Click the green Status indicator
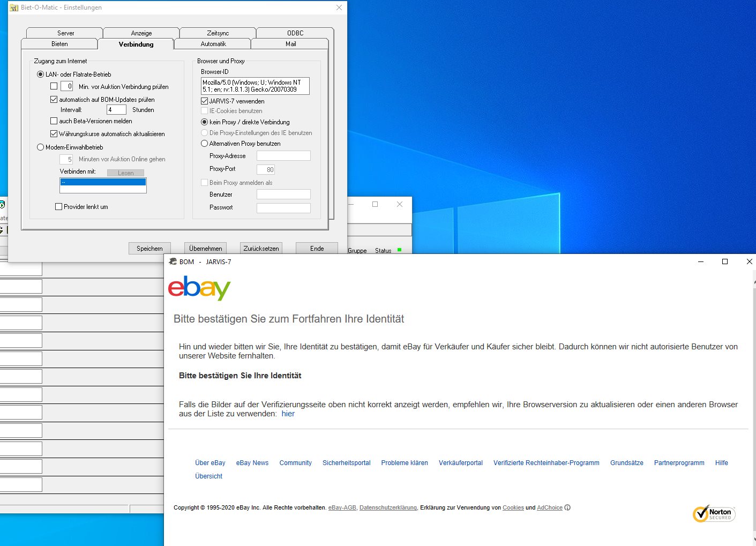Image resolution: width=756 pixels, height=546 pixels. coord(399,250)
